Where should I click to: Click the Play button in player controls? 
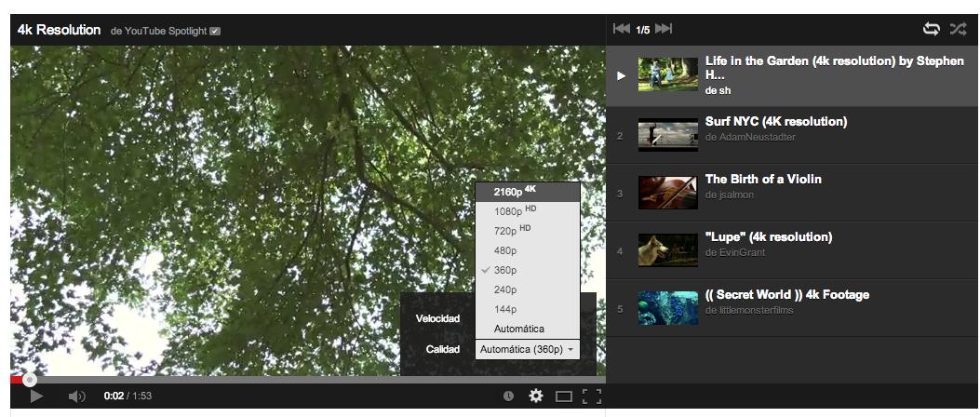pos(36,397)
